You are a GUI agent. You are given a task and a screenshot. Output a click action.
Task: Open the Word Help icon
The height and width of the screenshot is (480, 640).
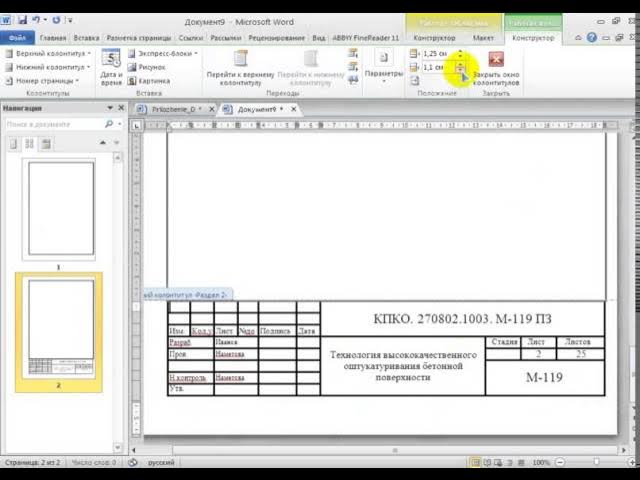[x=592, y=38]
